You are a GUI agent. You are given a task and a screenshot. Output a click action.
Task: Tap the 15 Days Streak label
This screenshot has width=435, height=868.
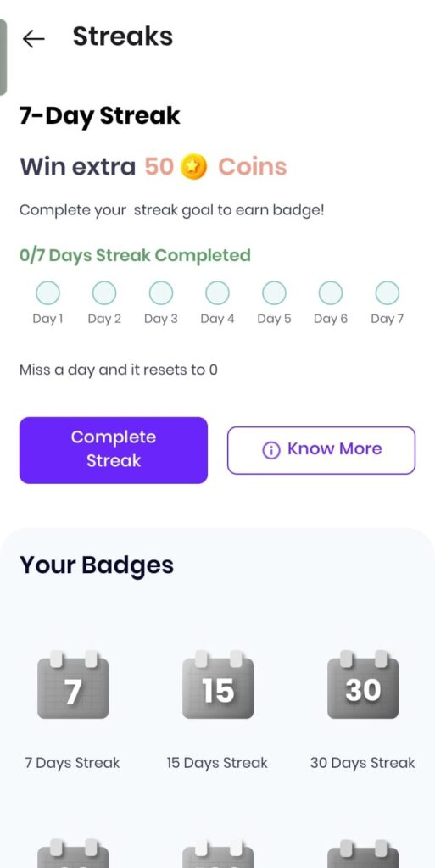coord(217,763)
